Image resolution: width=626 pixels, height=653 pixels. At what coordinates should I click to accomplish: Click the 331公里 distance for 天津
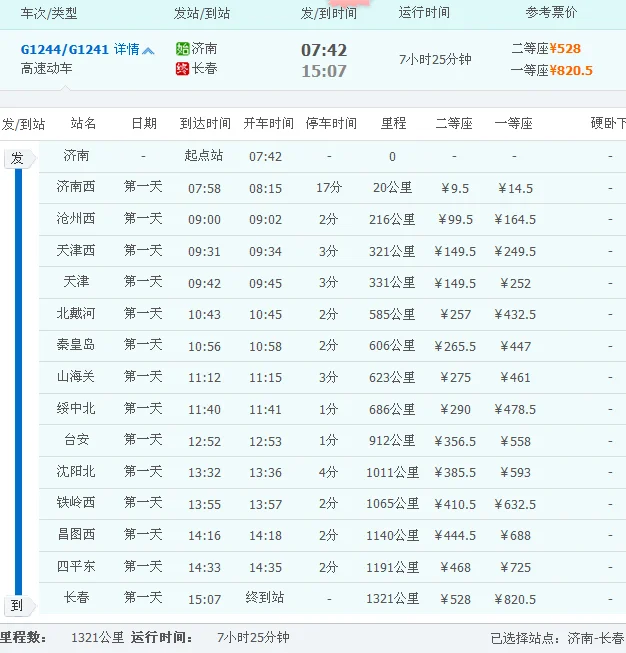coord(392,283)
